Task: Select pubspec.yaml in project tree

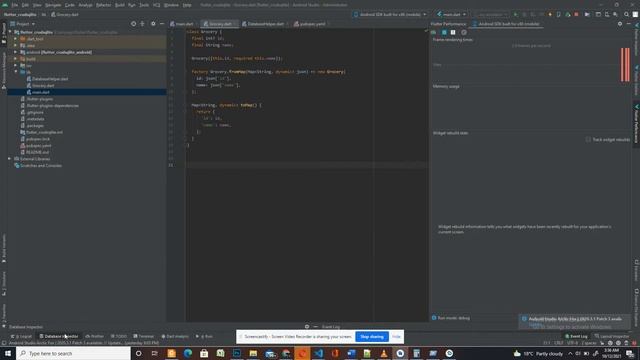Action: (x=38, y=146)
